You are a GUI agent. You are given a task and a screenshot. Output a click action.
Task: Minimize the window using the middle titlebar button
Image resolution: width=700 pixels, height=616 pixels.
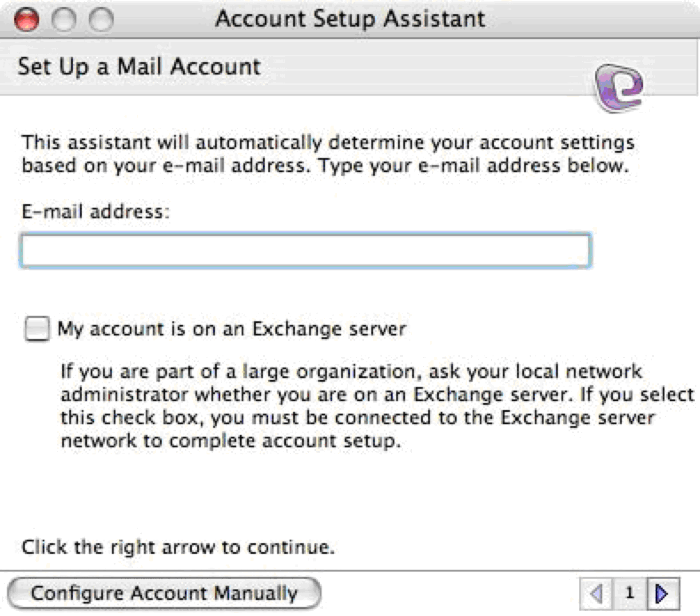[x=64, y=20]
